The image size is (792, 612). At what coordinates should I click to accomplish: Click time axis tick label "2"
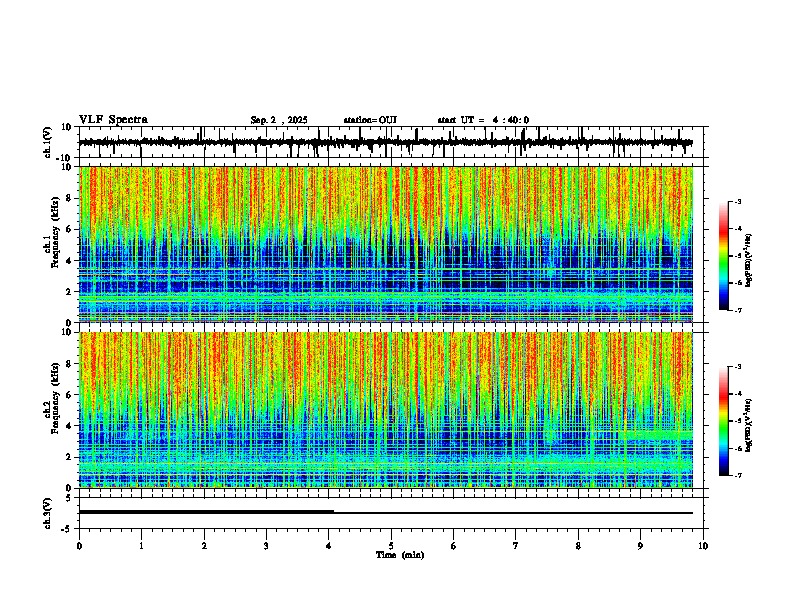click(x=204, y=546)
